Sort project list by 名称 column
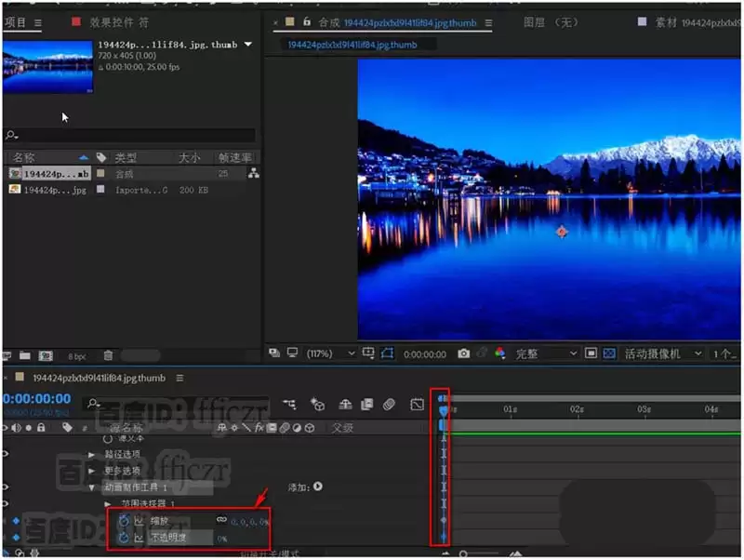Screen dimensions: 744x560 coord(24,157)
